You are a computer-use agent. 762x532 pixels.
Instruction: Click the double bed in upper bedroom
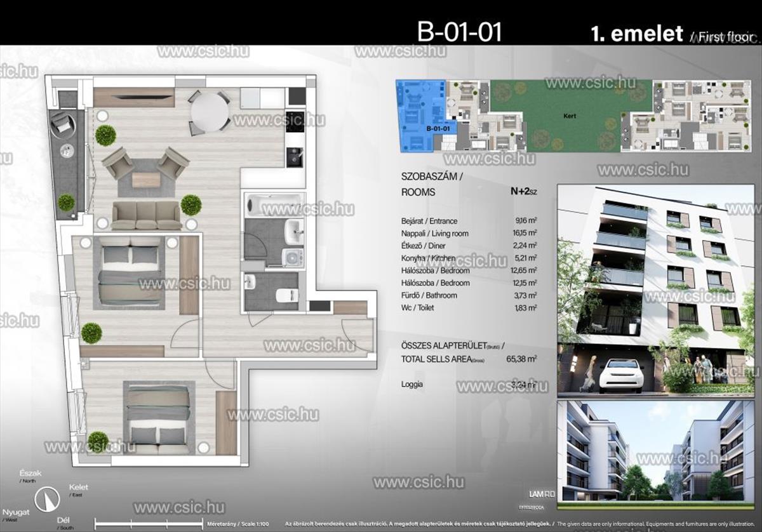pyautogui.click(x=129, y=272)
